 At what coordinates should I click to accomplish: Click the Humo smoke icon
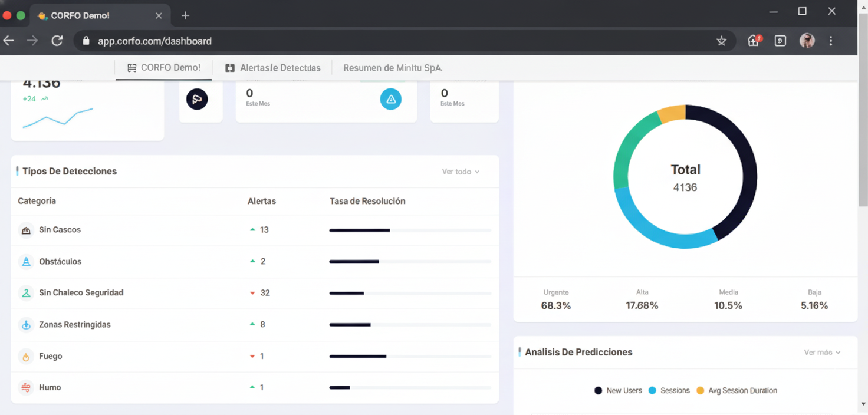26,388
